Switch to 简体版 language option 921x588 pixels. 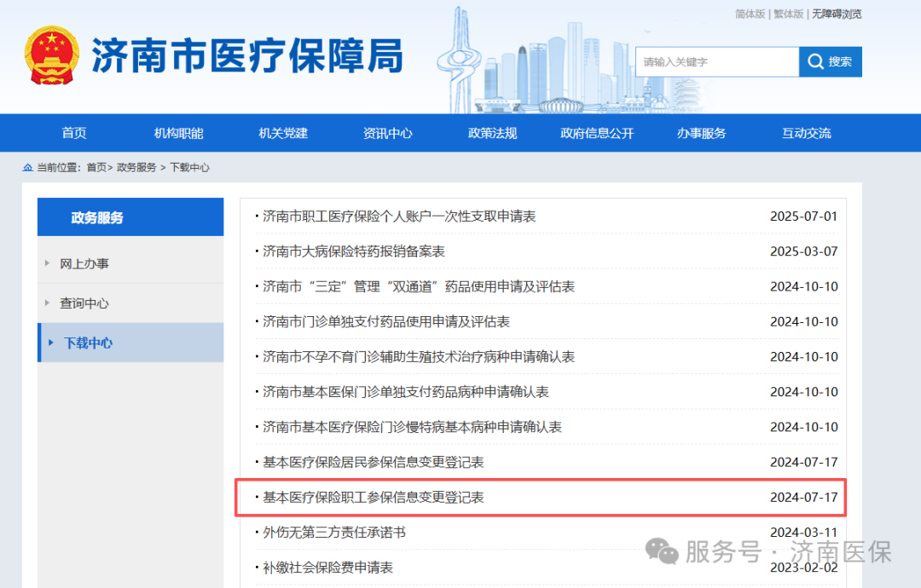tap(750, 14)
